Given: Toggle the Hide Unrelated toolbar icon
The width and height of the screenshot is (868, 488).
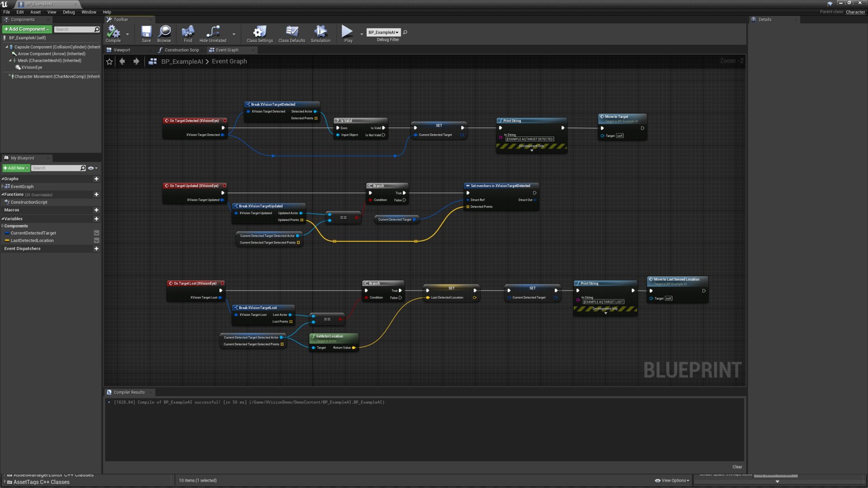Looking at the screenshot, I should point(213,33).
